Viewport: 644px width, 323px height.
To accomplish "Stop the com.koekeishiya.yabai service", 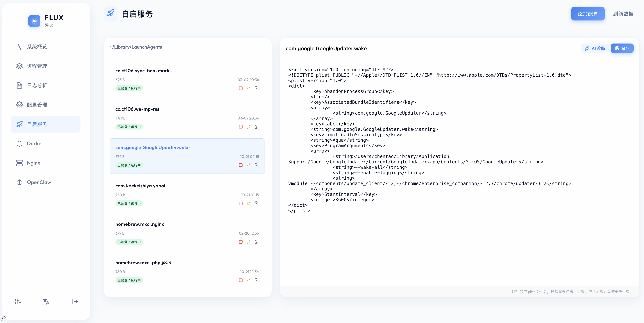I will pos(241,203).
